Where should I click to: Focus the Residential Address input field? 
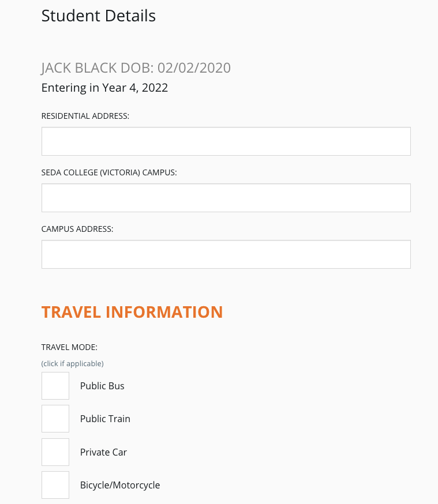point(226,141)
